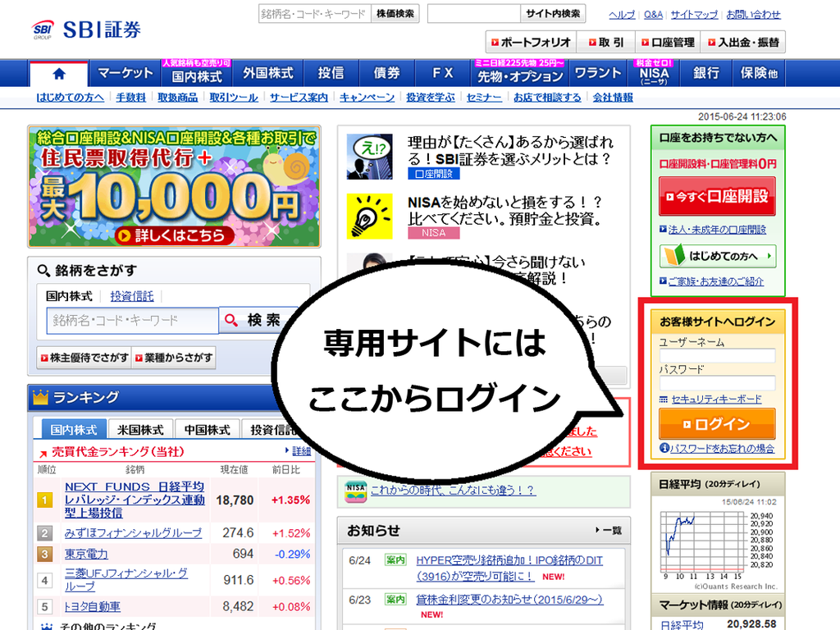Select the 投資信託 search tab
This screenshot has width=840, height=630.
[x=132, y=296]
